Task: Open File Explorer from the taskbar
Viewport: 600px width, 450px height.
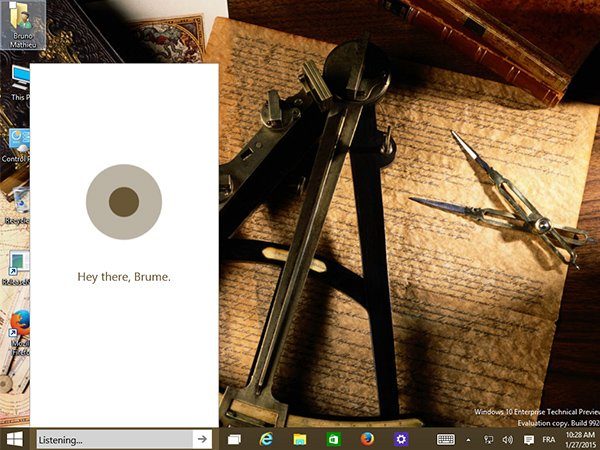Action: (x=300, y=439)
